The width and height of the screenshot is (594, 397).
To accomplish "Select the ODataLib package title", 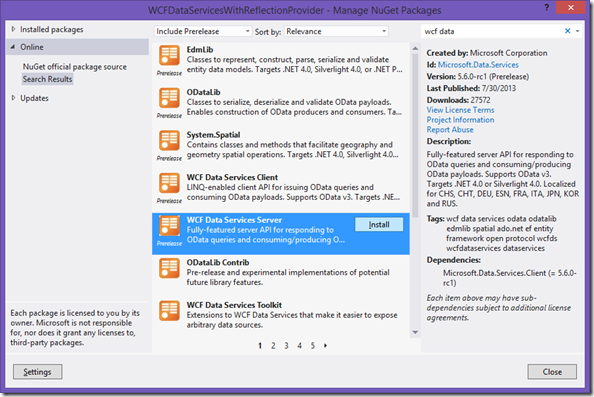I will click(203, 92).
